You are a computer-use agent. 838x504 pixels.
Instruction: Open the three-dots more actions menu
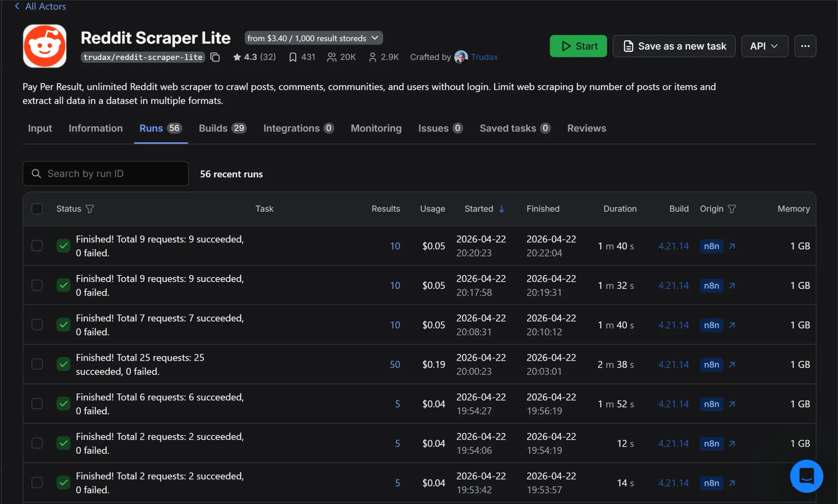tap(805, 46)
